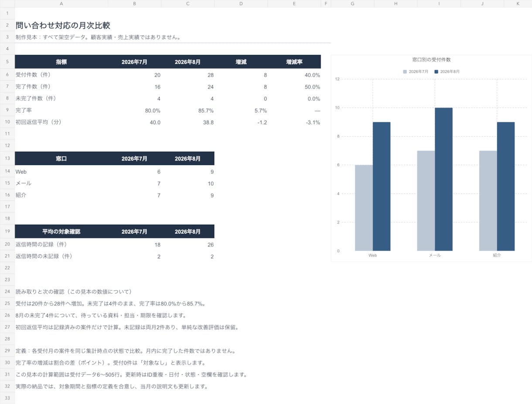Viewport: 532px width, 404px height.
Task: Select column E header
Action: pyautogui.click(x=294, y=3)
